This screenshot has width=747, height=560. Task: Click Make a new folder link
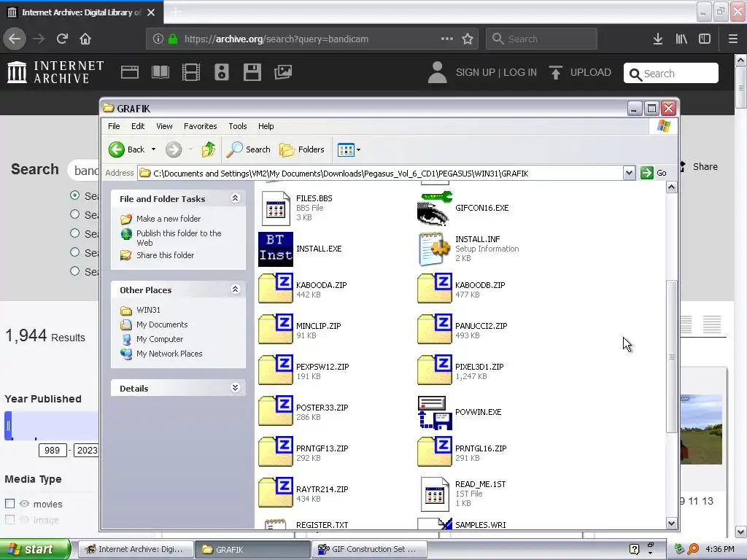169,219
